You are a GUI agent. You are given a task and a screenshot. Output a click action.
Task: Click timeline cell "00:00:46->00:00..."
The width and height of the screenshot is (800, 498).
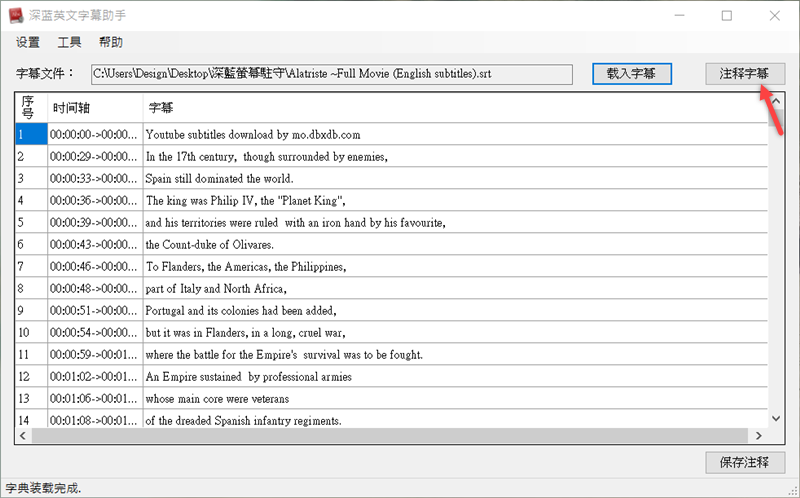(x=95, y=266)
